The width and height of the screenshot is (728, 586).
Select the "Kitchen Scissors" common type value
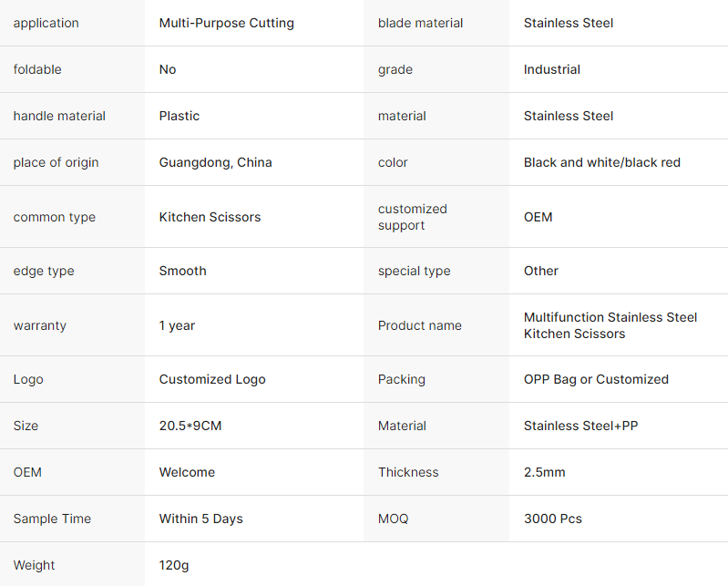(x=210, y=217)
